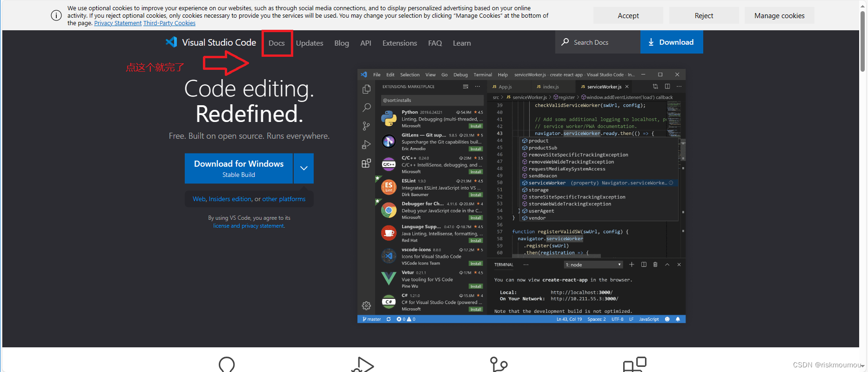
Task: Click the '@sort:installs' extensions search box
Action: [431, 100]
